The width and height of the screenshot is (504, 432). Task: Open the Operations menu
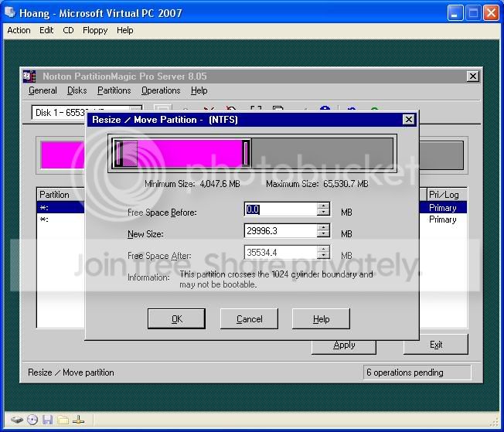coord(161,90)
